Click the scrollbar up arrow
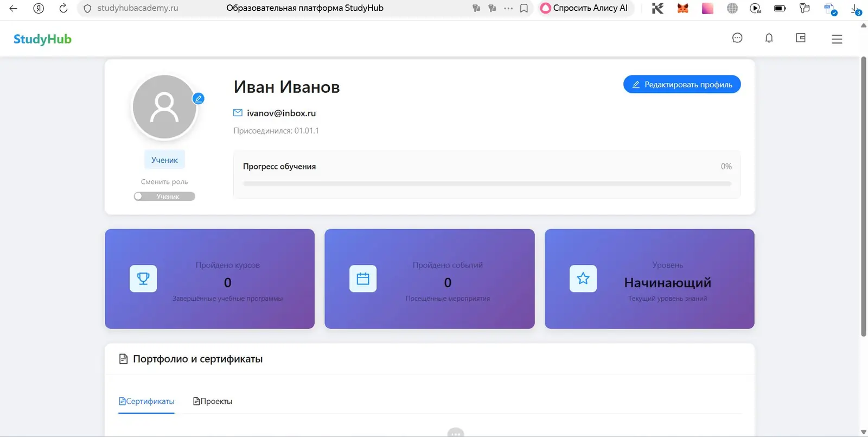 [x=864, y=26]
